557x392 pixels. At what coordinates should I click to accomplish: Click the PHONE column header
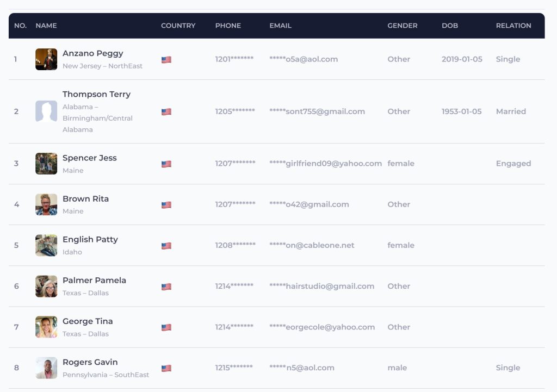228,26
